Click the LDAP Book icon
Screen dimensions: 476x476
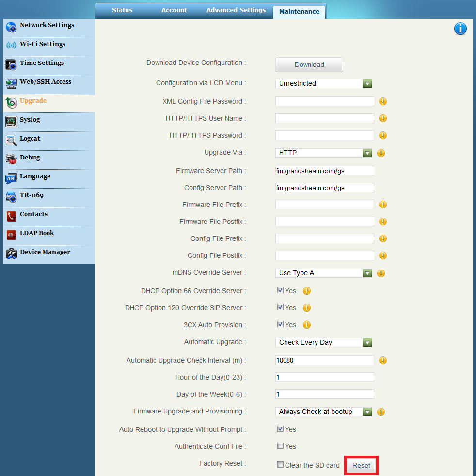click(11, 235)
